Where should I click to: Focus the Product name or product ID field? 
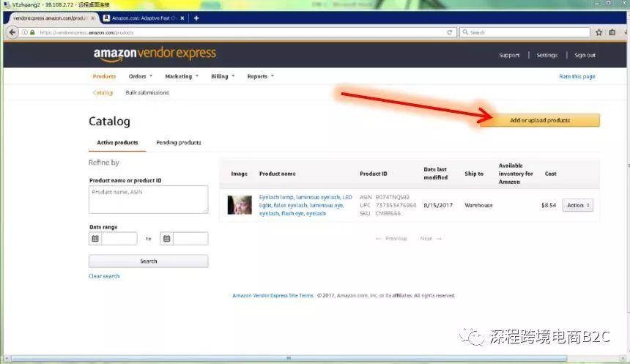[148, 199]
